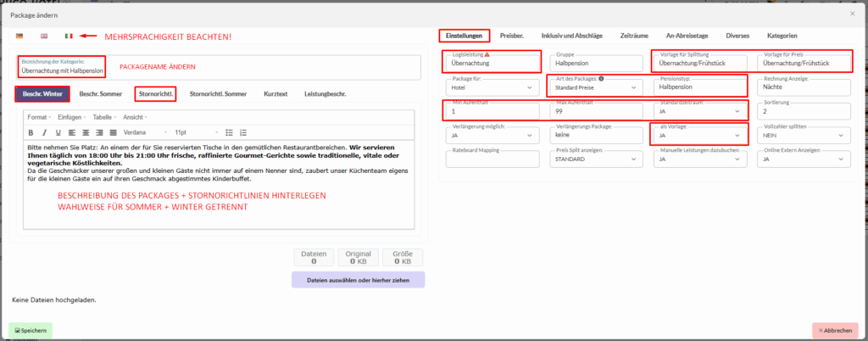Screen dimensions: 868x341
Task: Click the Speichern button
Action: pyautogui.click(x=31, y=330)
